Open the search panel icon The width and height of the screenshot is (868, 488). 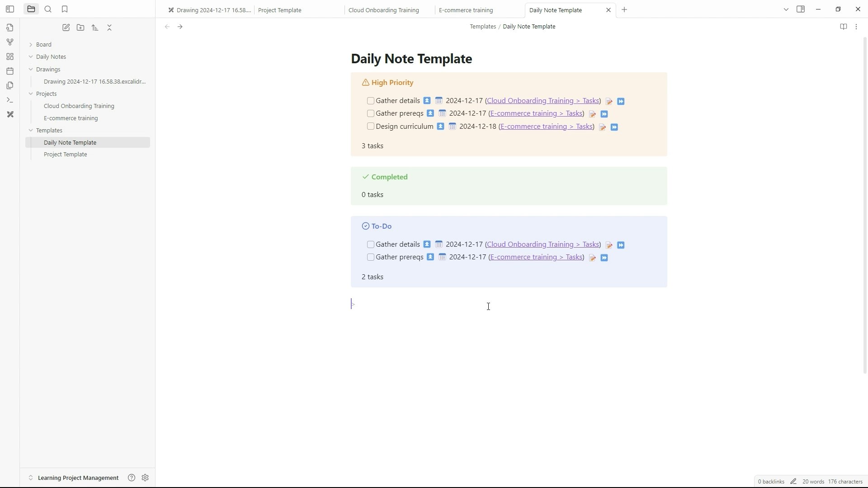48,9
